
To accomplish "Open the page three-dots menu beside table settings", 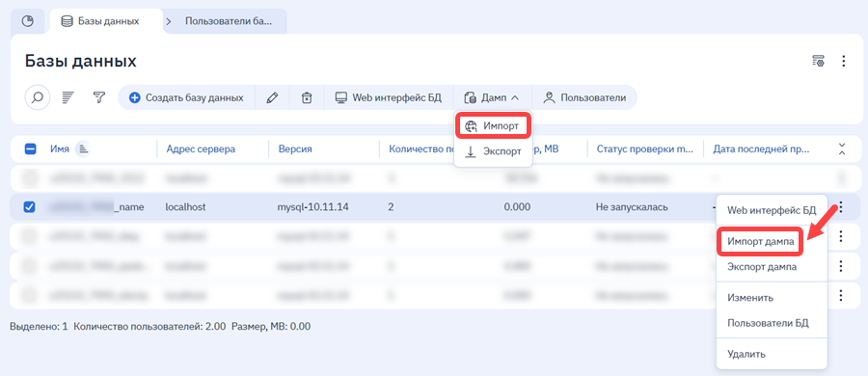I will tap(844, 61).
